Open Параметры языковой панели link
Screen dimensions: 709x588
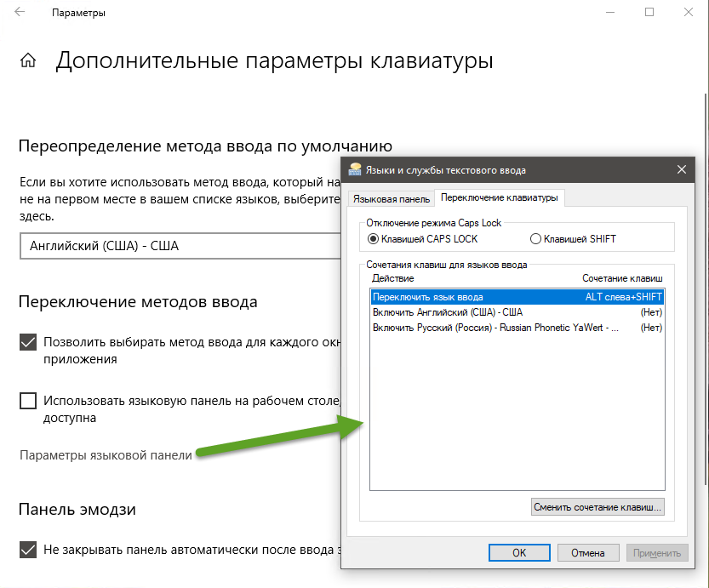(x=106, y=454)
